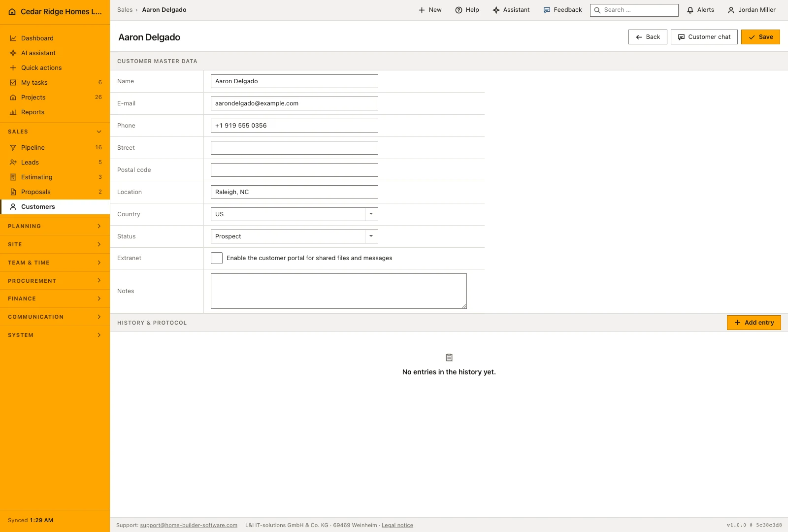The image size is (788, 532).
Task: Click the Projects house icon
Action: [13, 98]
